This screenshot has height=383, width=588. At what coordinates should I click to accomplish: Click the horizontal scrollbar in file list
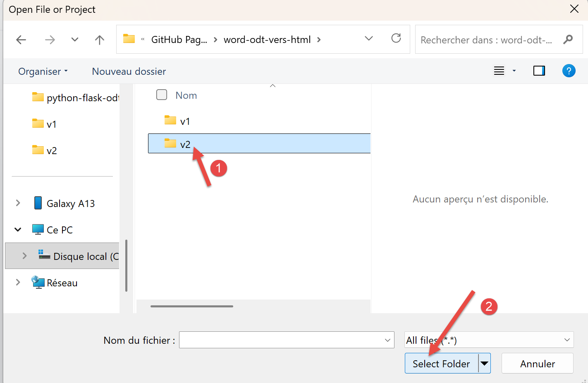coord(192,306)
